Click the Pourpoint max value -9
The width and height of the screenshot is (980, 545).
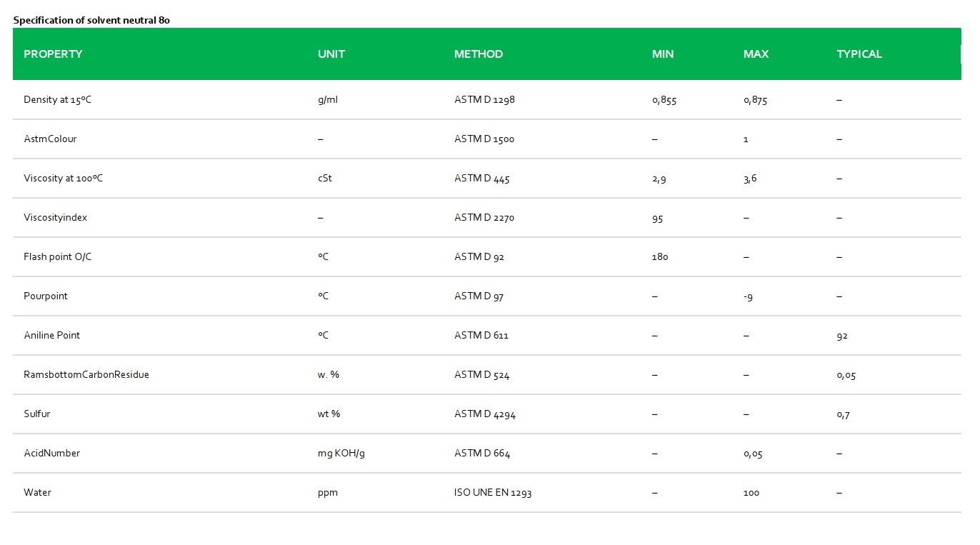(x=748, y=296)
